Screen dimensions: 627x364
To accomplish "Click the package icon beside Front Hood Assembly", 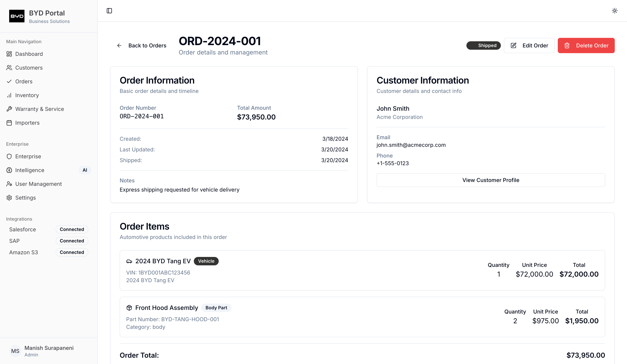I will tap(129, 308).
